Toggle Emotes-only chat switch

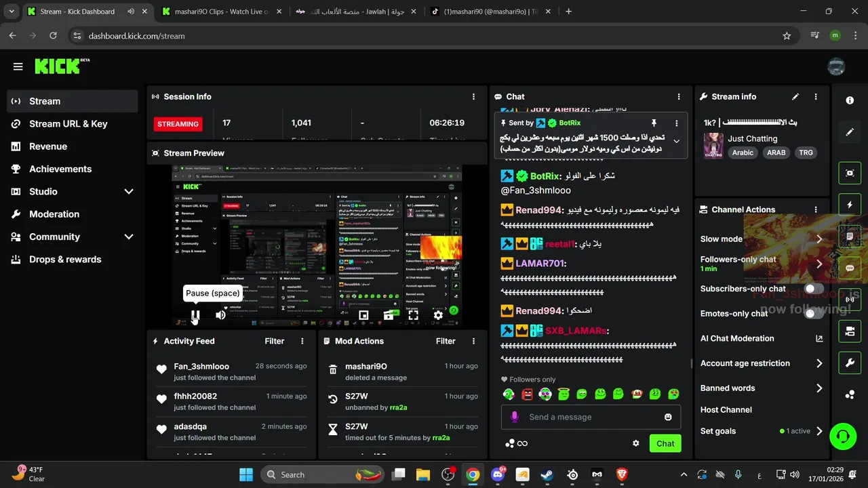click(x=814, y=313)
